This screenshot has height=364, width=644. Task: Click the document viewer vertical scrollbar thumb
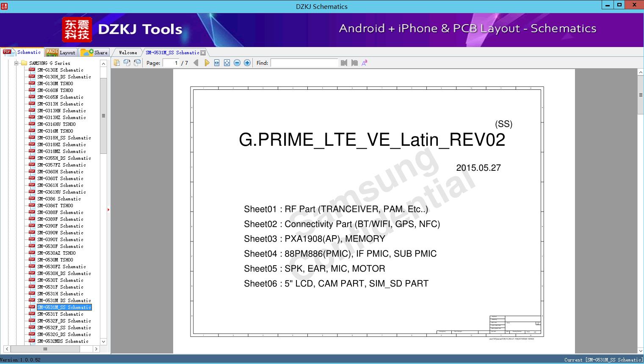(641, 95)
